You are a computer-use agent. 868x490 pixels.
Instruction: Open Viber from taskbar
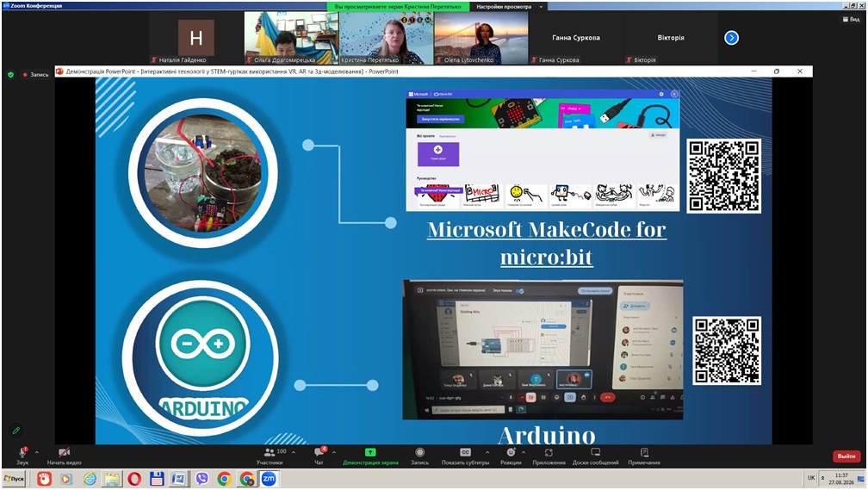(x=201, y=478)
